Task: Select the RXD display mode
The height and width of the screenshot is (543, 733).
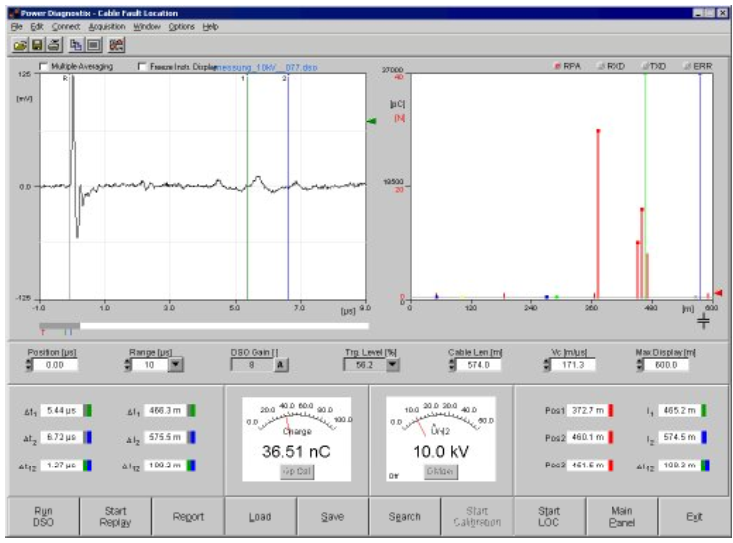Action: 601,66
